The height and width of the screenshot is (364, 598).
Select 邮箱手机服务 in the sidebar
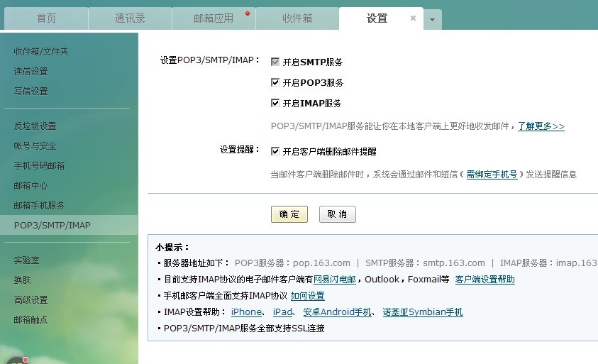(39, 206)
